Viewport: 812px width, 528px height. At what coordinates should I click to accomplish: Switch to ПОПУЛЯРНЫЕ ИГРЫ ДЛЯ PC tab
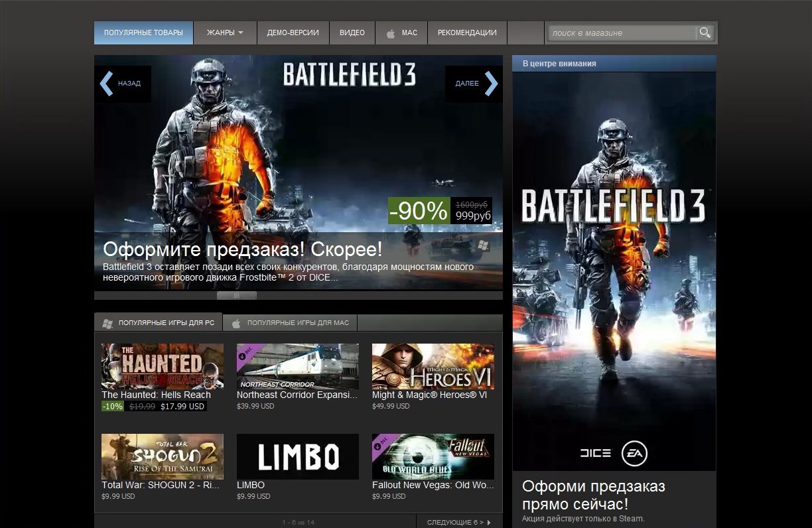159,323
